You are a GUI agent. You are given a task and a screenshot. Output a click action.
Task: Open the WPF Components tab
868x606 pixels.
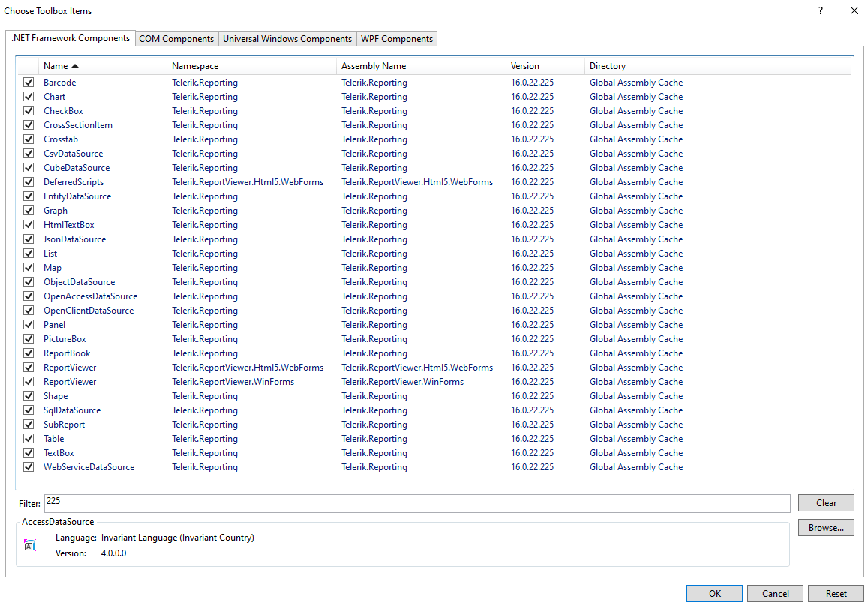point(396,38)
